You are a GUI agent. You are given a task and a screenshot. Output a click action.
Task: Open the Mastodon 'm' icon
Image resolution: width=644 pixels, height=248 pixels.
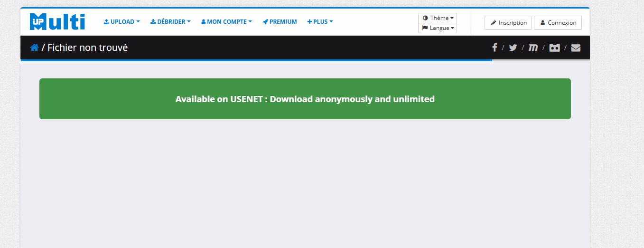tap(533, 48)
